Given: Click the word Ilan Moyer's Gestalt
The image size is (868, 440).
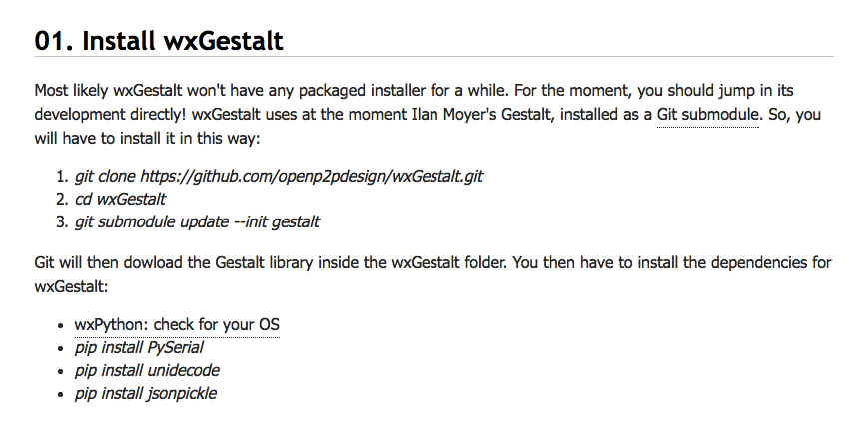Looking at the screenshot, I should [x=485, y=115].
